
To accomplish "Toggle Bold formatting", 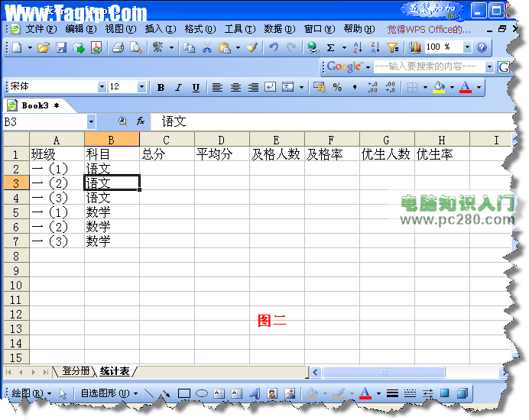I will point(161,88).
